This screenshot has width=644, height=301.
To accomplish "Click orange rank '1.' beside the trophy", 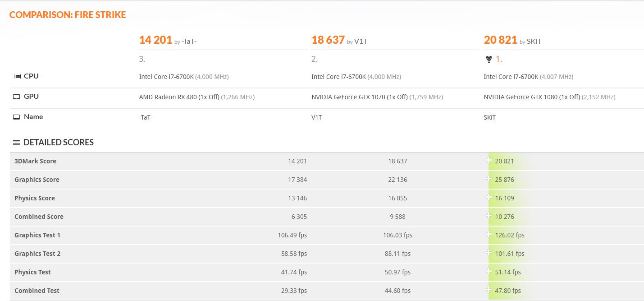I will 499,59.
